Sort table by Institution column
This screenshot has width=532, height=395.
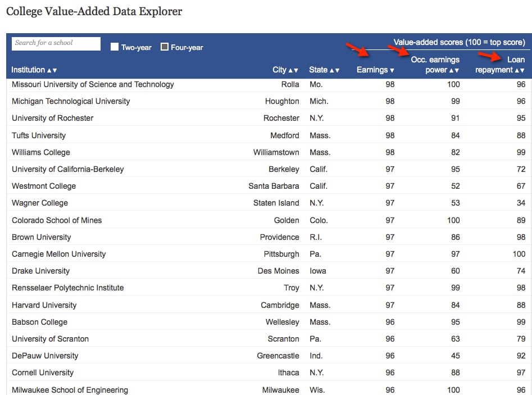click(34, 70)
